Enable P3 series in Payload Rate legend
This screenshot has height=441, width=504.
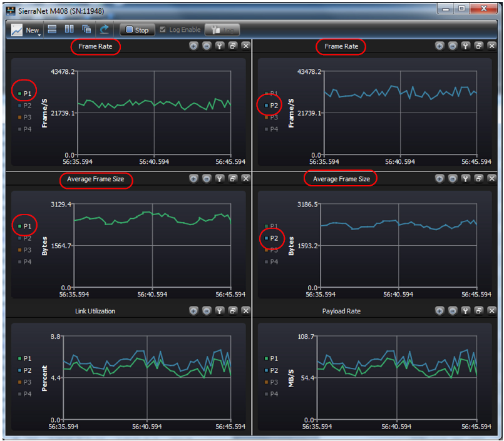coord(271,382)
